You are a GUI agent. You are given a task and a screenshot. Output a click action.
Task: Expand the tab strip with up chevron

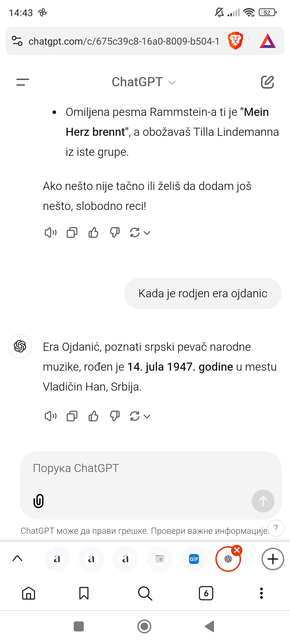(x=17, y=559)
